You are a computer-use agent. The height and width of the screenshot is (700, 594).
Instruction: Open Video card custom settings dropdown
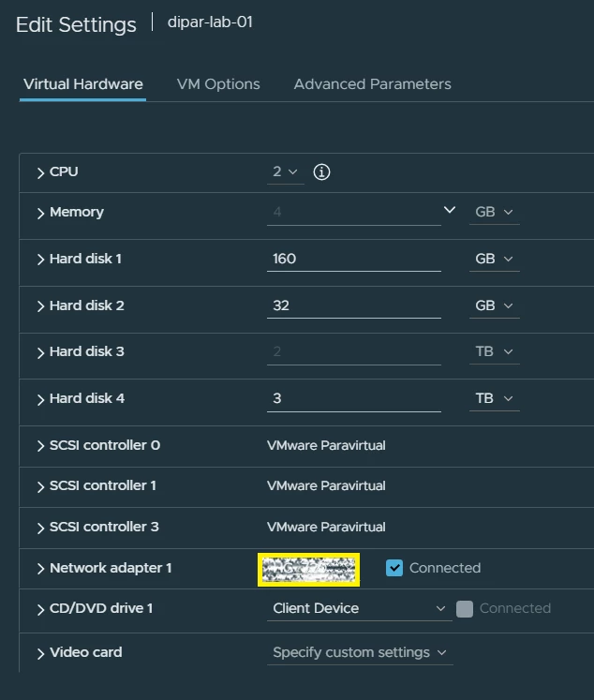[x=361, y=652]
